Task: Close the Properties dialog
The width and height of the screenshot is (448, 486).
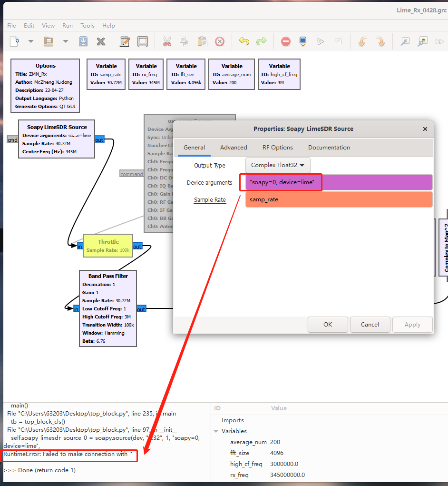Action: 425,129
